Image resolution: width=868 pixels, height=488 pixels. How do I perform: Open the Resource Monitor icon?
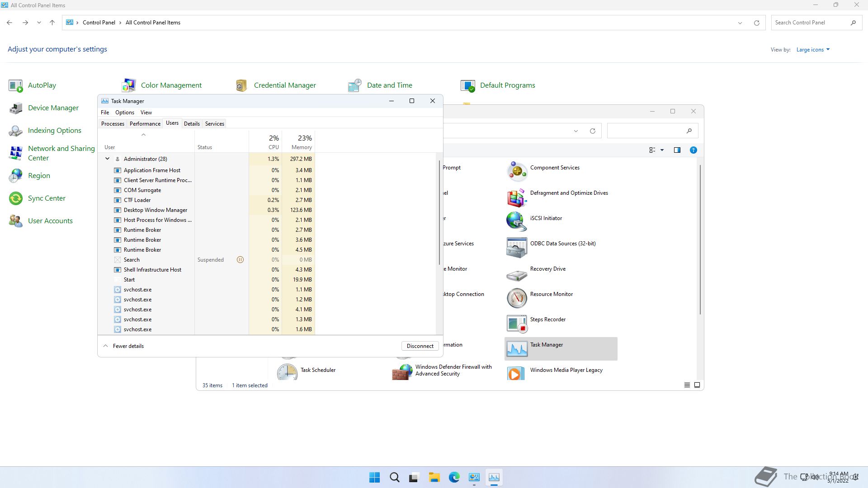(517, 298)
